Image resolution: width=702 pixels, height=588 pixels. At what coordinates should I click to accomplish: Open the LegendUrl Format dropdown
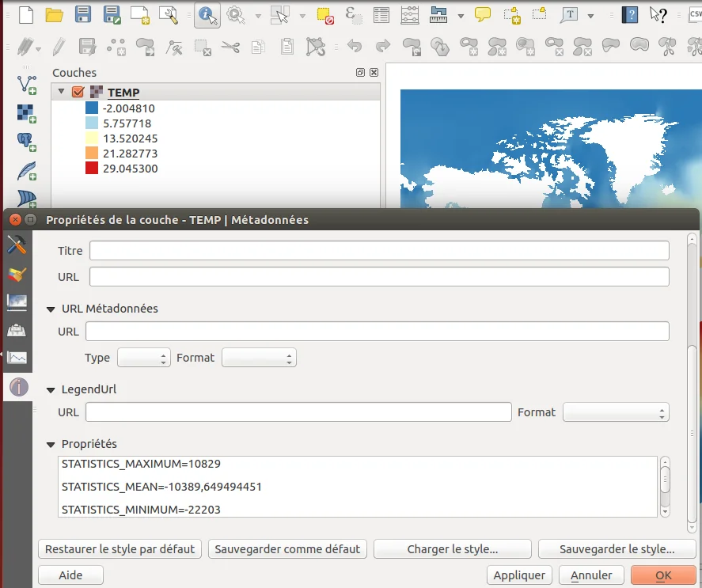pyautogui.click(x=615, y=412)
